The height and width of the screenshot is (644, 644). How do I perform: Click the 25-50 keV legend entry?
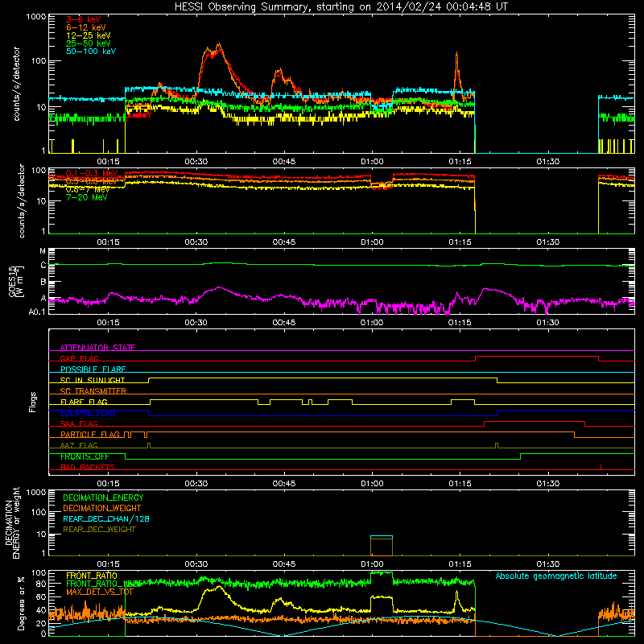point(89,43)
